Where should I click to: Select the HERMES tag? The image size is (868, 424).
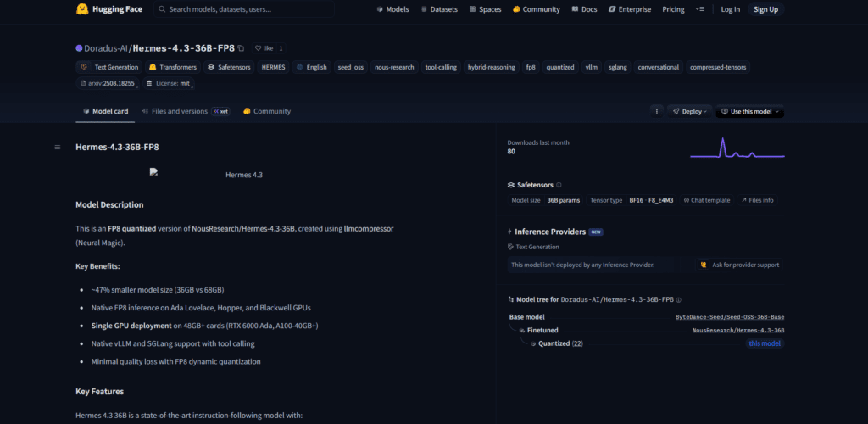(x=274, y=67)
